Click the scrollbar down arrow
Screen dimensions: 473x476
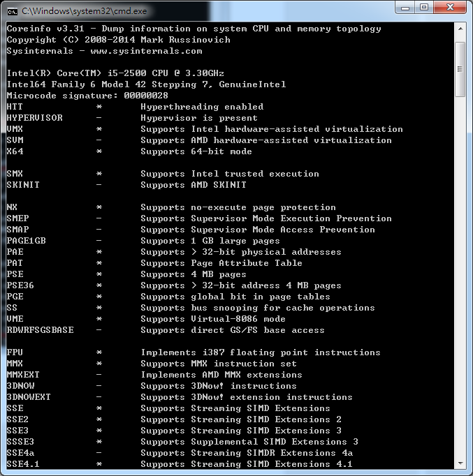[460, 463]
